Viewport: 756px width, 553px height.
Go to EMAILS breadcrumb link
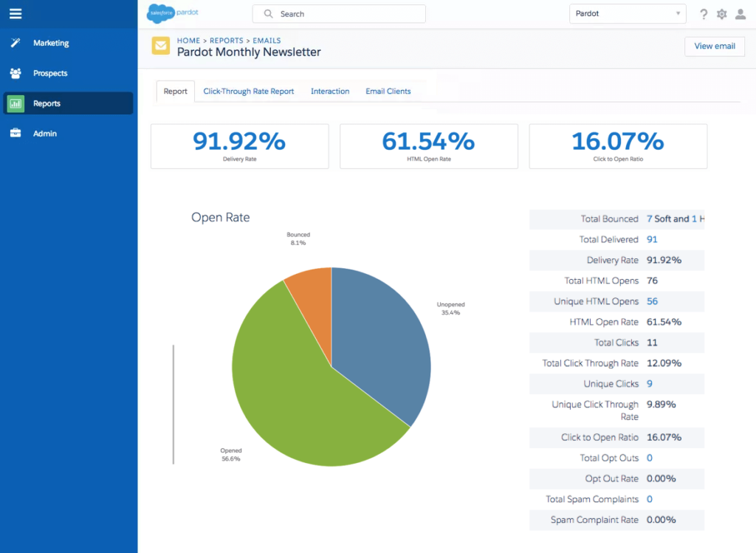pyautogui.click(x=267, y=41)
